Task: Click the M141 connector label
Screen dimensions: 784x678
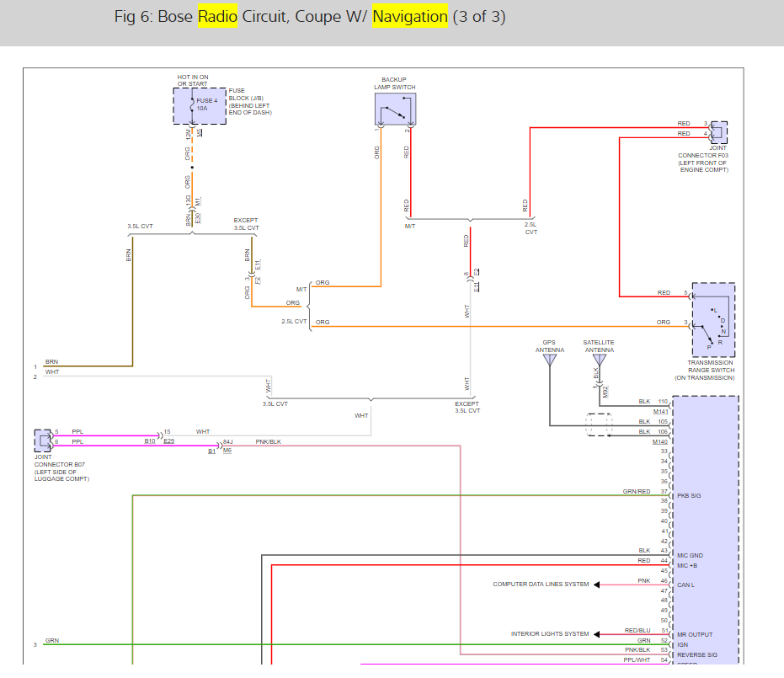Action: tap(660, 411)
